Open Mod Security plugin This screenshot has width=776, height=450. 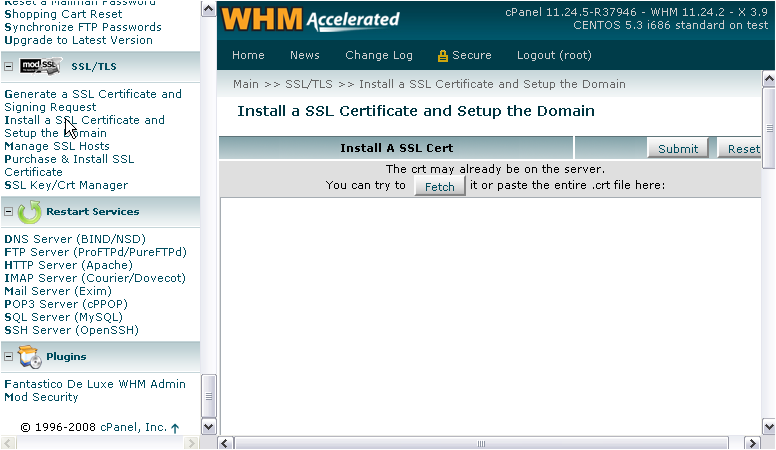coord(41,397)
